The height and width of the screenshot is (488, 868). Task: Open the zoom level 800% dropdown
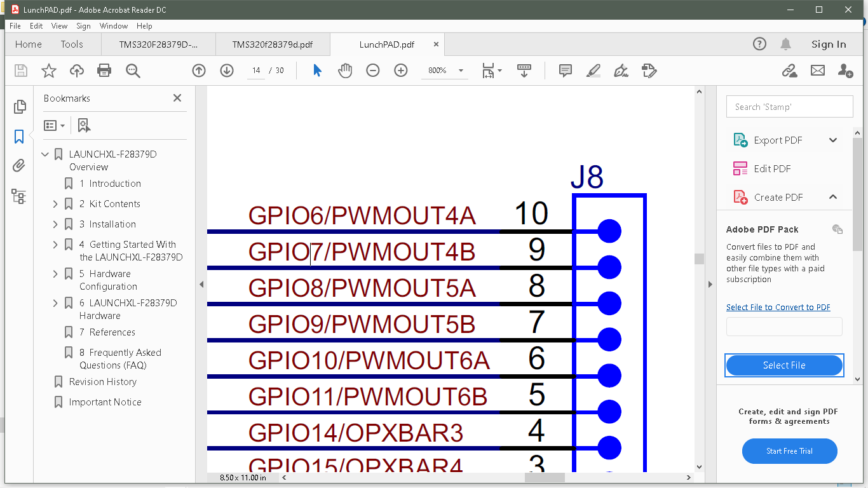(x=461, y=71)
